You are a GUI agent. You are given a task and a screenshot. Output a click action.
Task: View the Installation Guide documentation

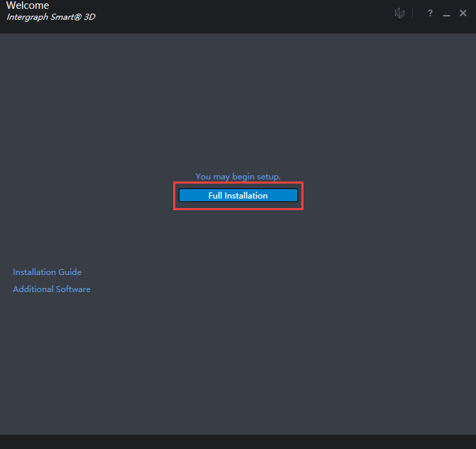point(47,272)
